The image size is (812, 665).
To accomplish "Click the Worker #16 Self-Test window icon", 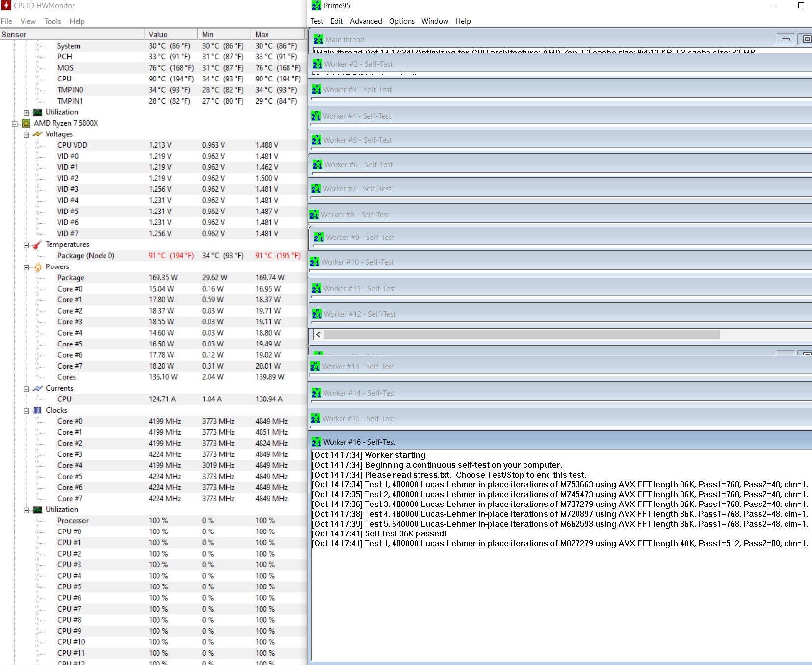I will (316, 442).
